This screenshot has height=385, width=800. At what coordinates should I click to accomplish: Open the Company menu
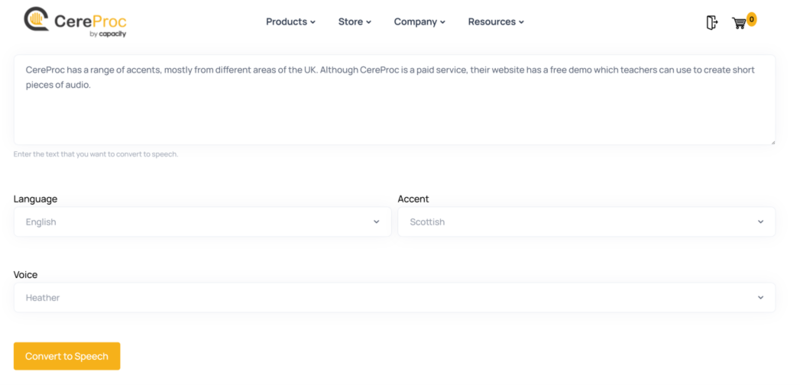click(x=419, y=22)
